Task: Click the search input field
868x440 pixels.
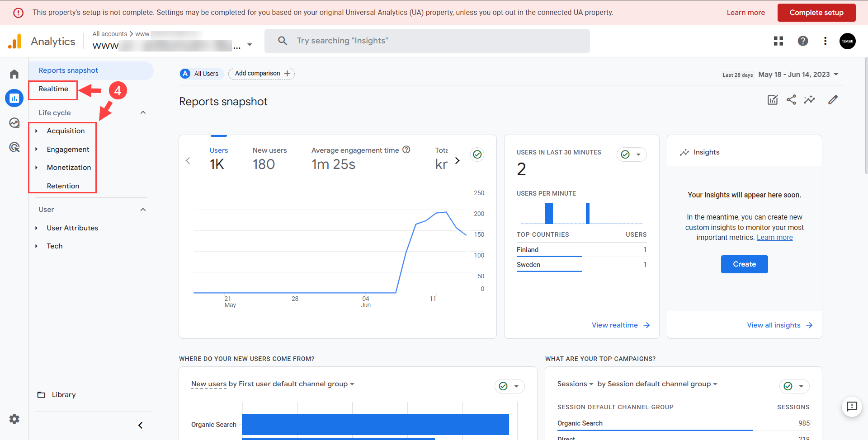Action: pyautogui.click(x=427, y=41)
